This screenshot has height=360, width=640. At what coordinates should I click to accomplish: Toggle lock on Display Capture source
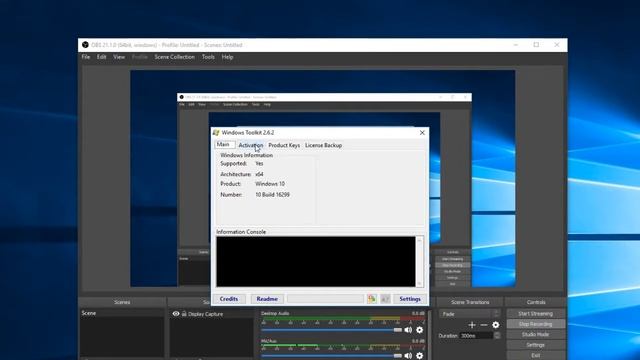point(184,313)
